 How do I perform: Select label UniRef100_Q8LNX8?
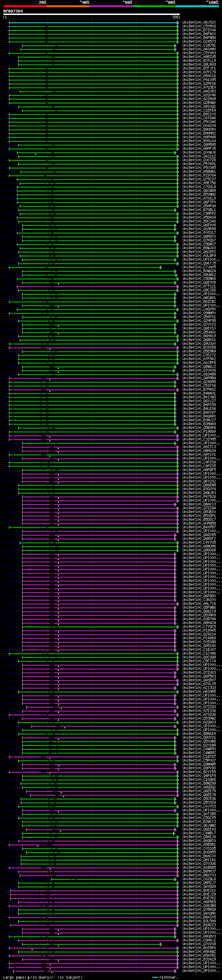pyautogui.click(x=199, y=64)
